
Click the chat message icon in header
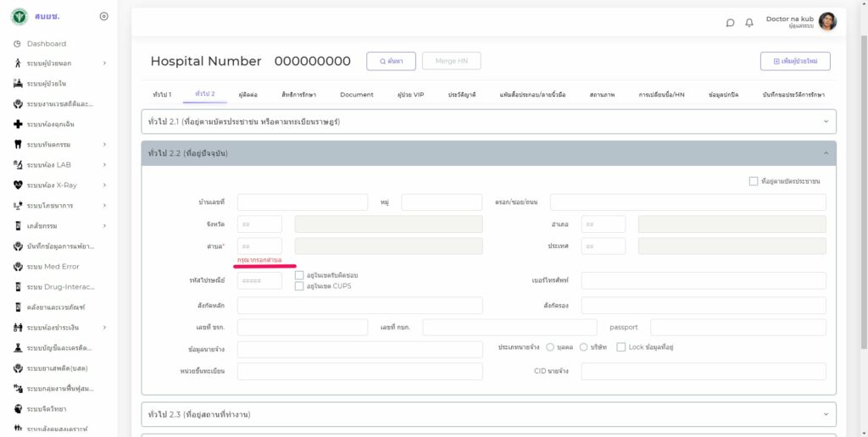(730, 23)
